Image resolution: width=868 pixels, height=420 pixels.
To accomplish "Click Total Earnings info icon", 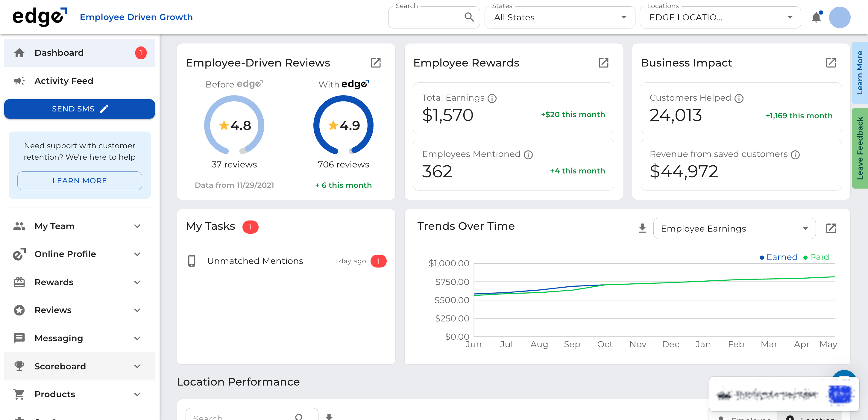I will point(492,99).
